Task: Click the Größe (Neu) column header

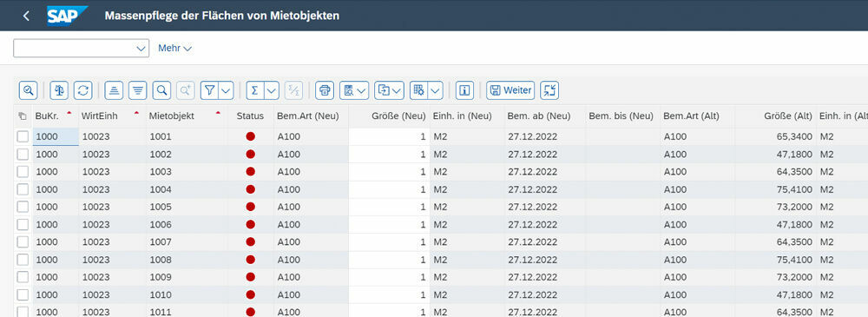Action: [389, 116]
